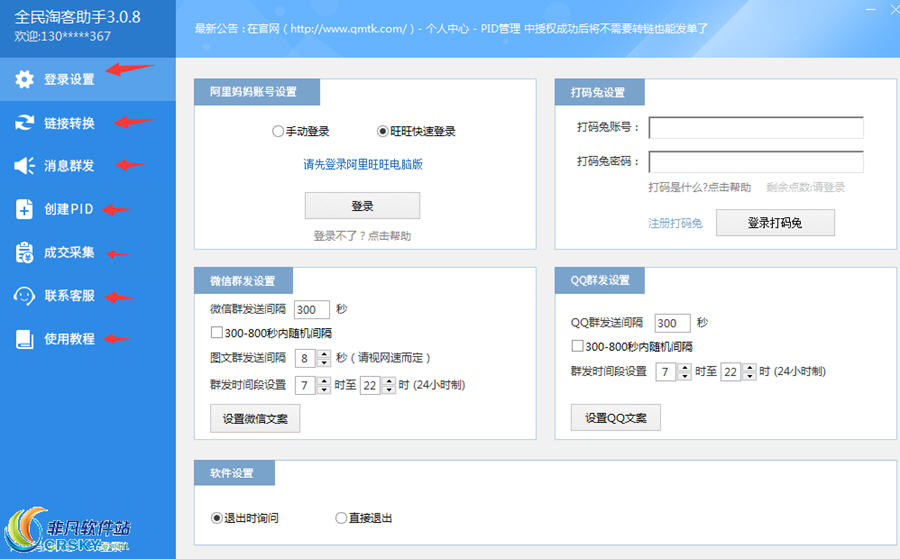Viewport: 900px width, 559px height.
Task: Decrease the WeChat end hour 22 stepper
Action: 389,390
